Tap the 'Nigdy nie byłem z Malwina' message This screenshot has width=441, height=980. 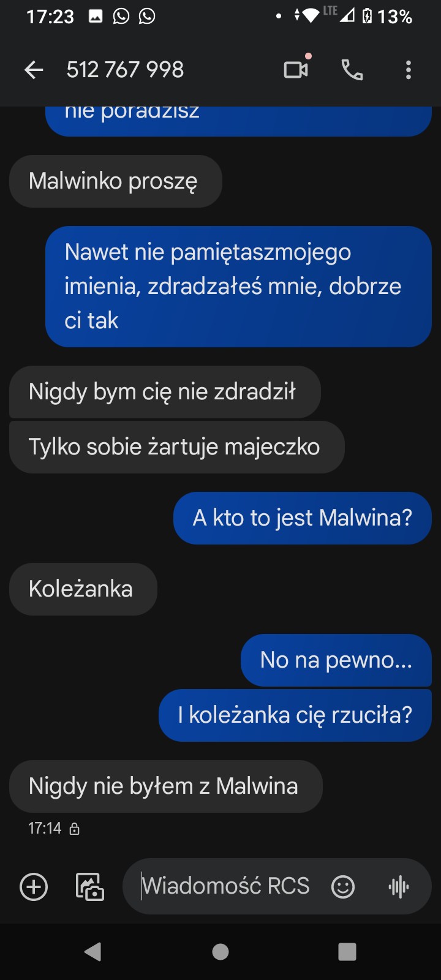coord(165,786)
